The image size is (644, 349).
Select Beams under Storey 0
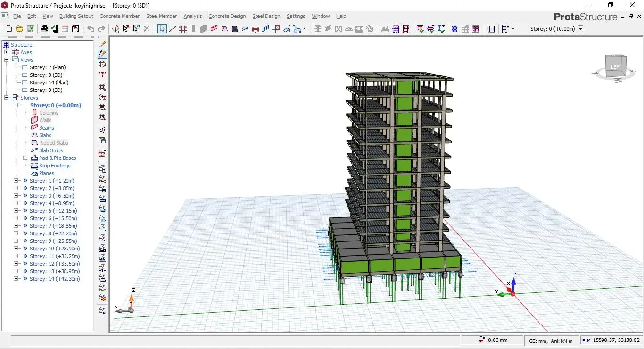[46, 128]
